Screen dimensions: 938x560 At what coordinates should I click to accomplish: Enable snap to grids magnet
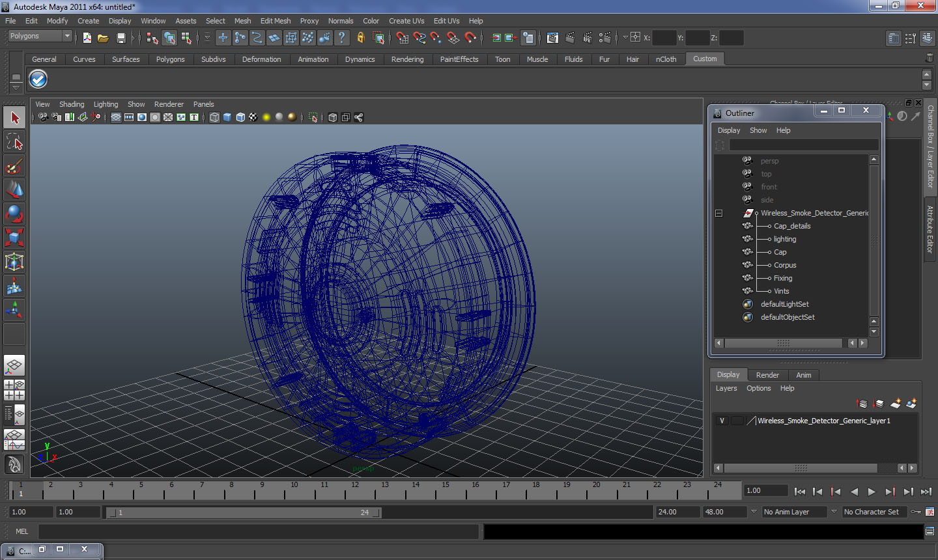click(403, 38)
